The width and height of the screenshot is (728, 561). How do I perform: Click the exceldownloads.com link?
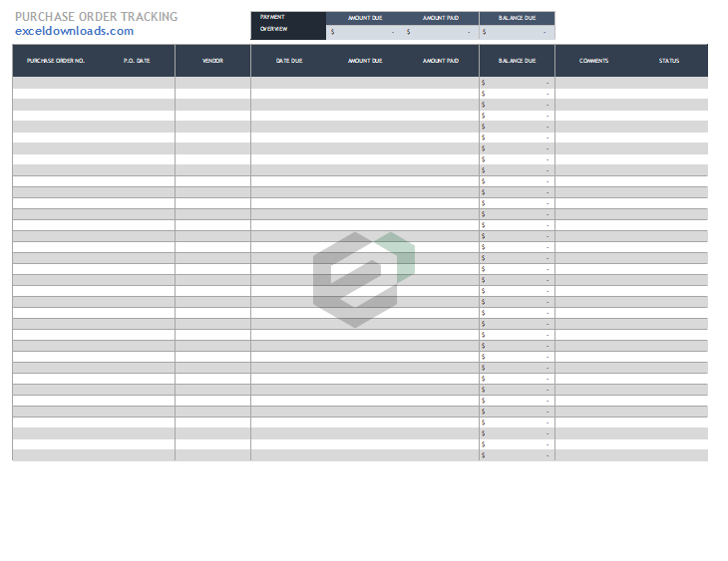[74, 31]
